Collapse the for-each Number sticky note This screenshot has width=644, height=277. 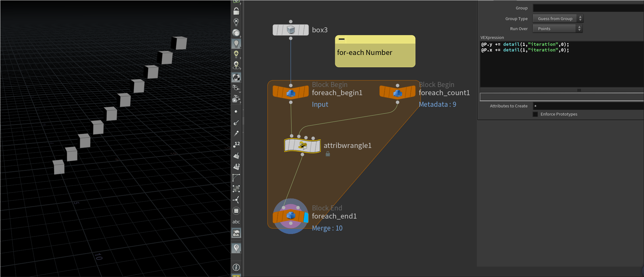click(x=341, y=39)
